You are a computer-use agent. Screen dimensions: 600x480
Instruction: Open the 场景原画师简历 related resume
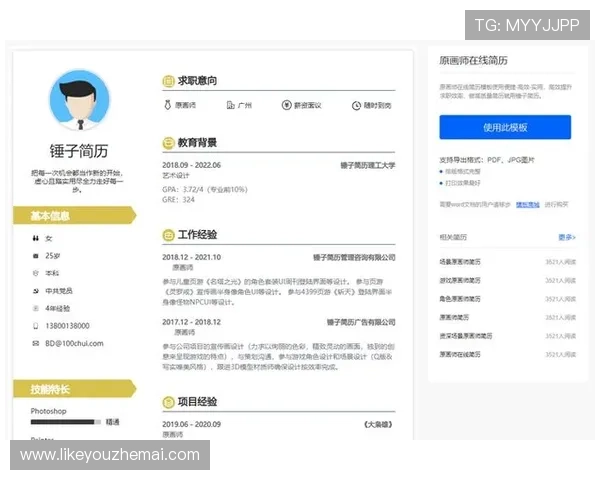[x=460, y=262]
